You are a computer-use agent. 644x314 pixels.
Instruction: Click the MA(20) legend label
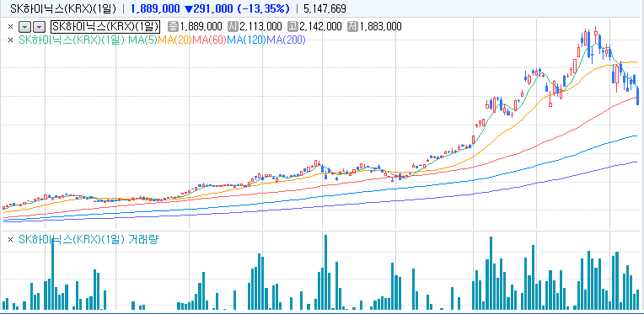(x=174, y=40)
